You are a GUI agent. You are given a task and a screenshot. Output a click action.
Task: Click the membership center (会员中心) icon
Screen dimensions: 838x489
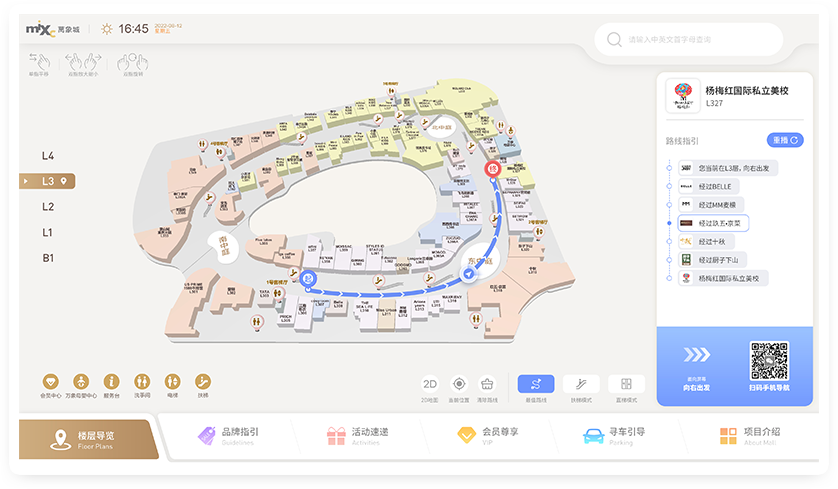[x=50, y=382]
